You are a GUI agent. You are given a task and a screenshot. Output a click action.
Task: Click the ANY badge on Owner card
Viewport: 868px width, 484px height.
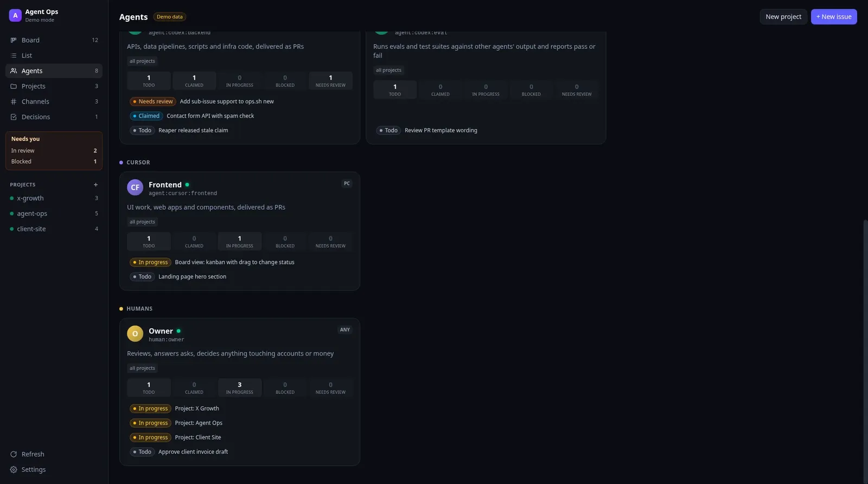click(345, 330)
